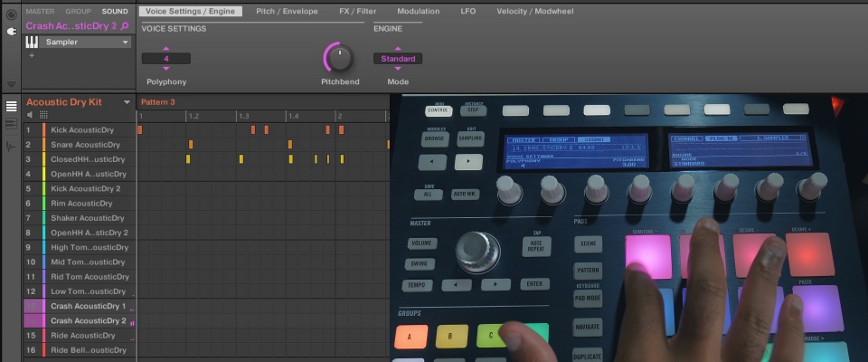The width and height of the screenshot is (868, 362).
Task: Mute sound slot number 16
Action: pyautogui.click(x=31, y=350)
